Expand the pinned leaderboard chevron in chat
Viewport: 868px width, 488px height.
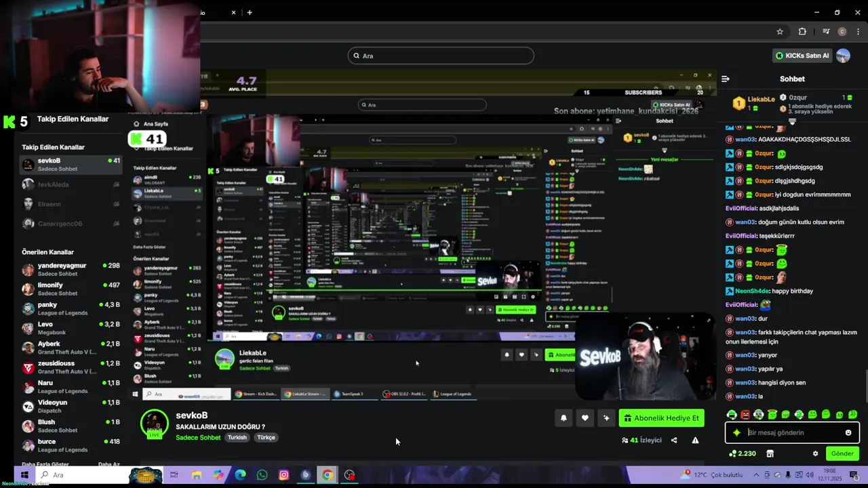pos(791,121)
